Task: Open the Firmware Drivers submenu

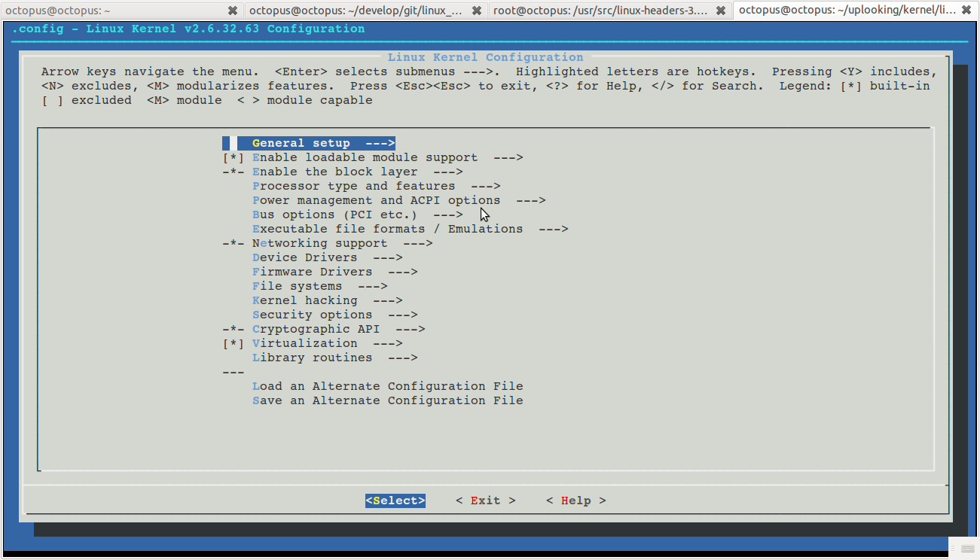Action: [x=335, y=272]
